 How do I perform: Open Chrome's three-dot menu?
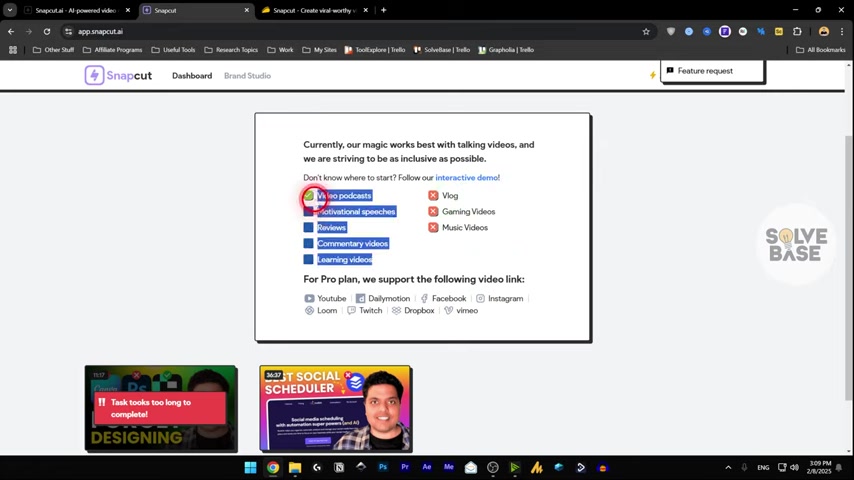click(x=841, y=32)
